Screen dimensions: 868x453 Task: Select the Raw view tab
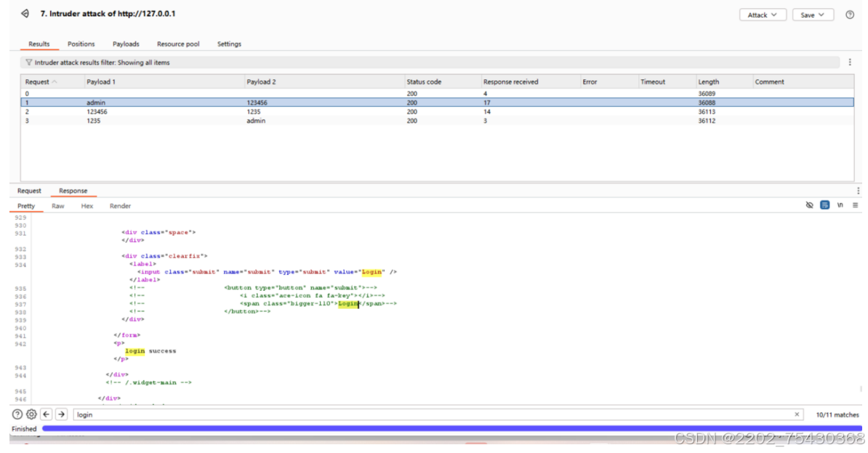[57, 206]
